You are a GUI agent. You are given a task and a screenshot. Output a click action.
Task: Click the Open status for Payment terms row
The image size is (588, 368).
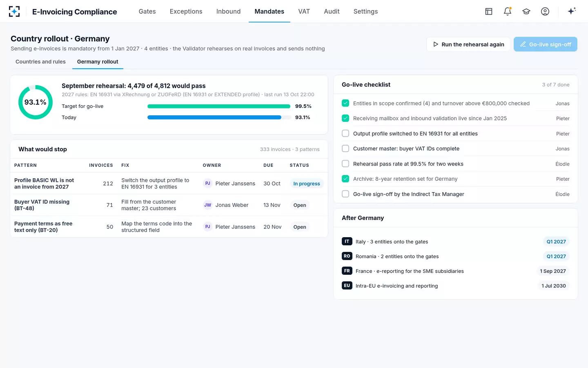pyautogui.click(x=300, y=227)
